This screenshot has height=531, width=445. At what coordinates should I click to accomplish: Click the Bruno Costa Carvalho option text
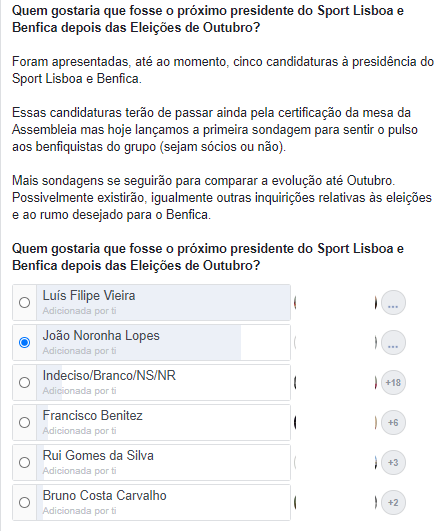click(x=104, y=495)
